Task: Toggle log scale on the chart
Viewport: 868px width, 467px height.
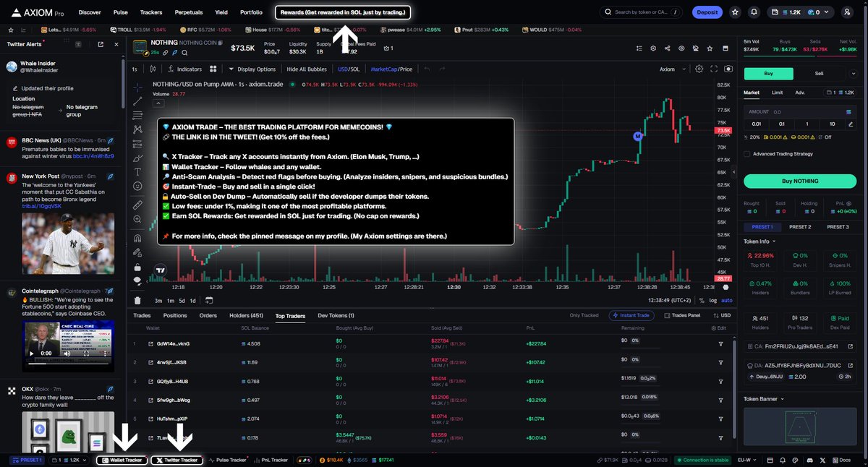Action: [x=715, y=300]
